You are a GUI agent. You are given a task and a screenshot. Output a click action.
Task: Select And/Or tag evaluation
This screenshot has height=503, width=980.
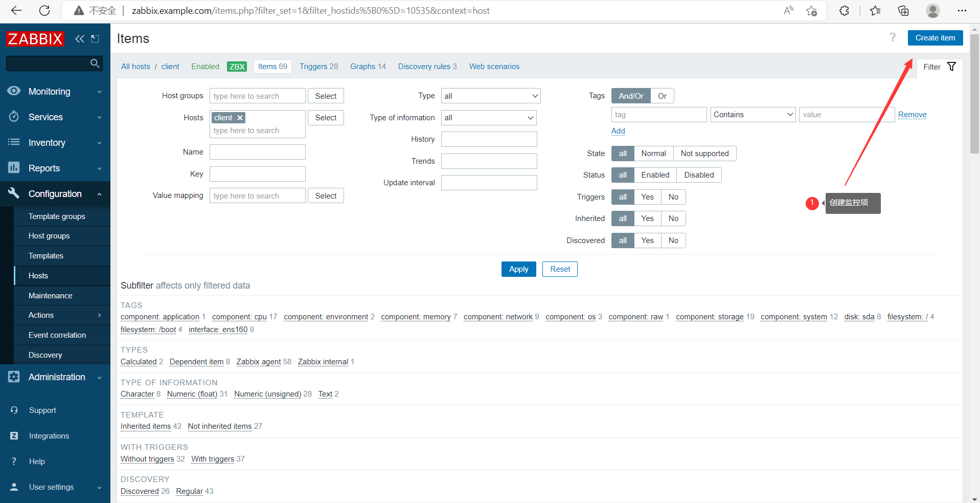(x=631, y=96)
